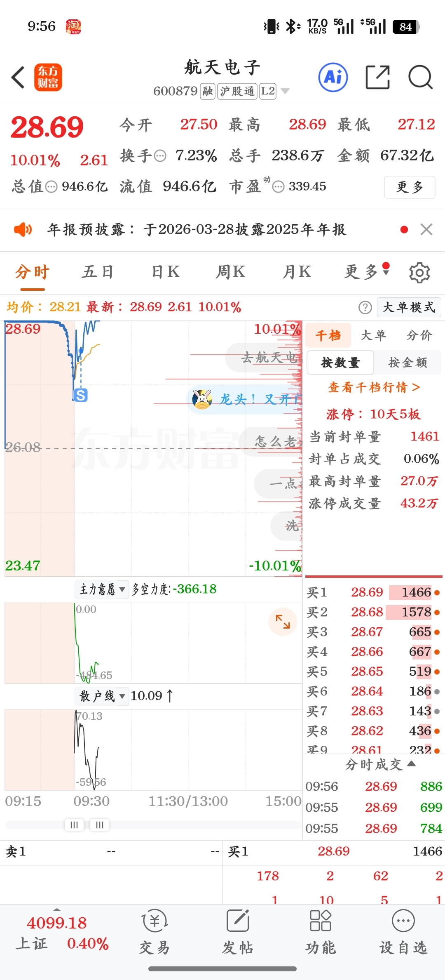Screen dimensions: 445x980
Task: Switch to 千档 tab
Action: [328, 335]
